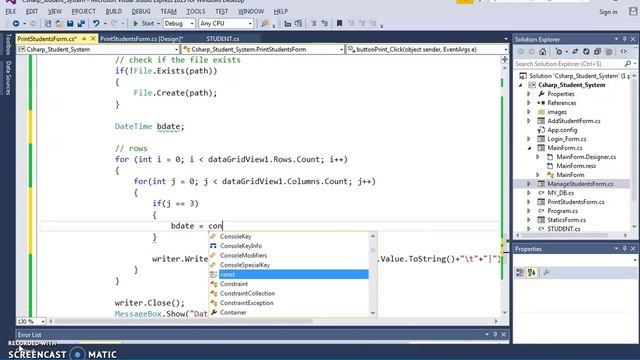Screen dimensions: 640x360
Task: Click Categorized view icon in Properties panel
Action: [x=520, y=272]
